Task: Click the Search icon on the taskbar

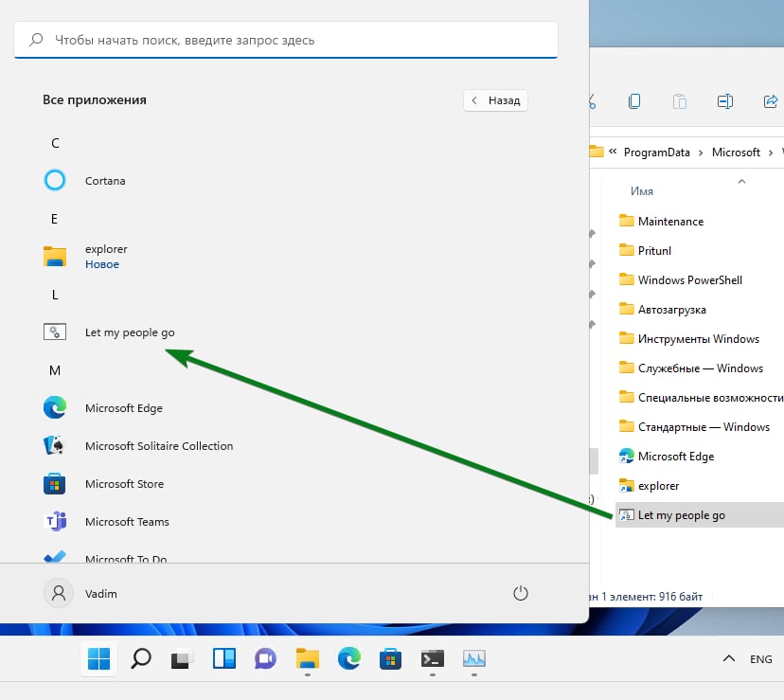Action: tap(140, 658)
